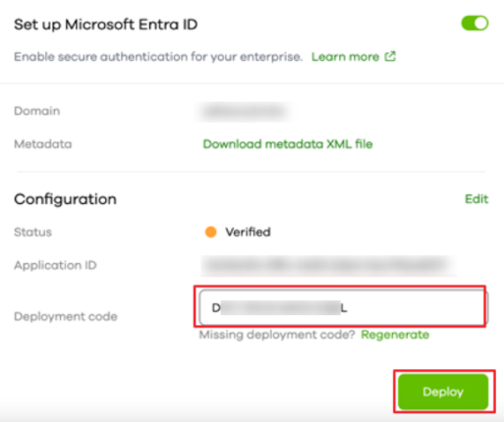Regenerate the missing deployment code
Screen dimensions: 504x422
click(x=395, y=335)
